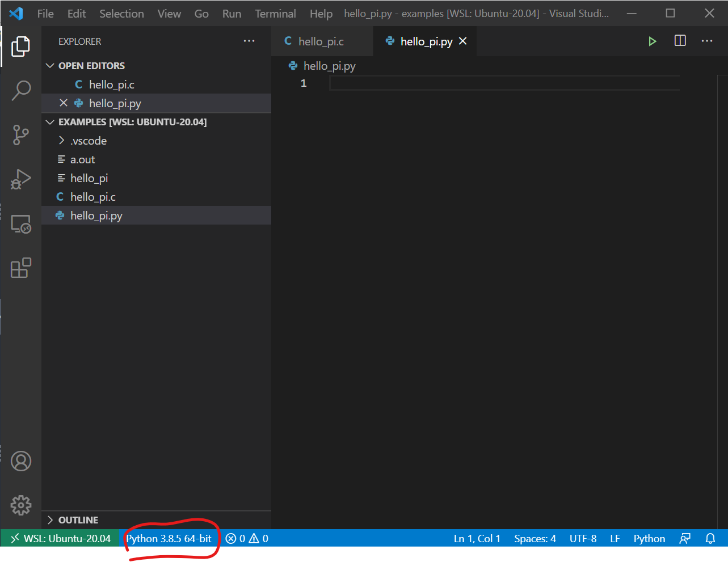Image resolution: width=728 pixels, height=562 pixels.
Task: Change language mode Python in status bar
Action: (649, 538)
